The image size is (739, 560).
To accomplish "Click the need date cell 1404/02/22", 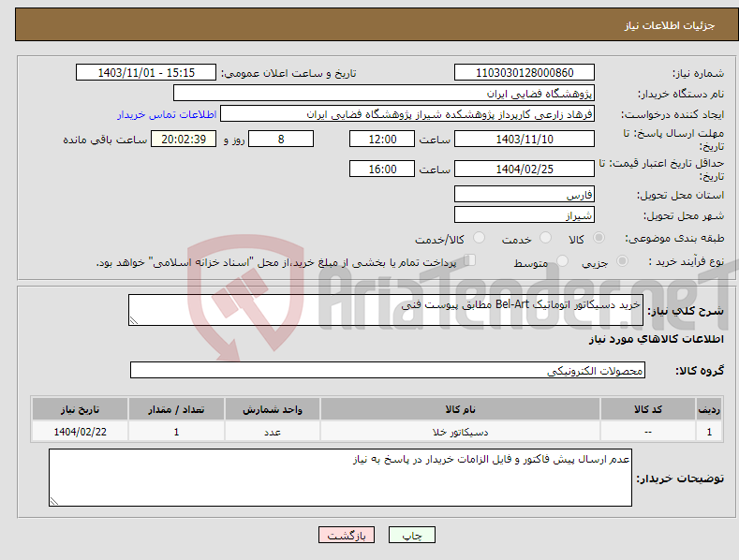I will (81, 432).
